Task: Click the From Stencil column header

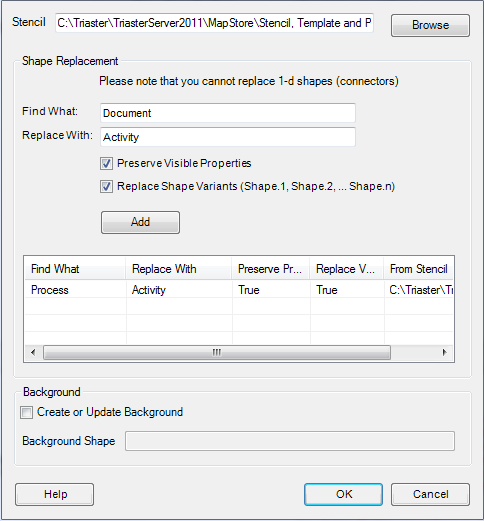Action: pos(418,269)
